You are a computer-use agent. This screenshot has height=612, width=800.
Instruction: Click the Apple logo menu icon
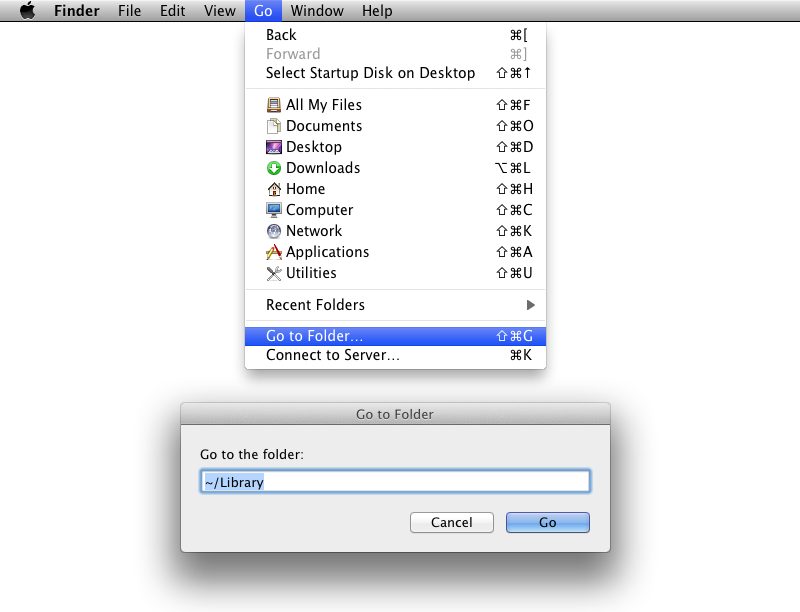click(27, 11)
